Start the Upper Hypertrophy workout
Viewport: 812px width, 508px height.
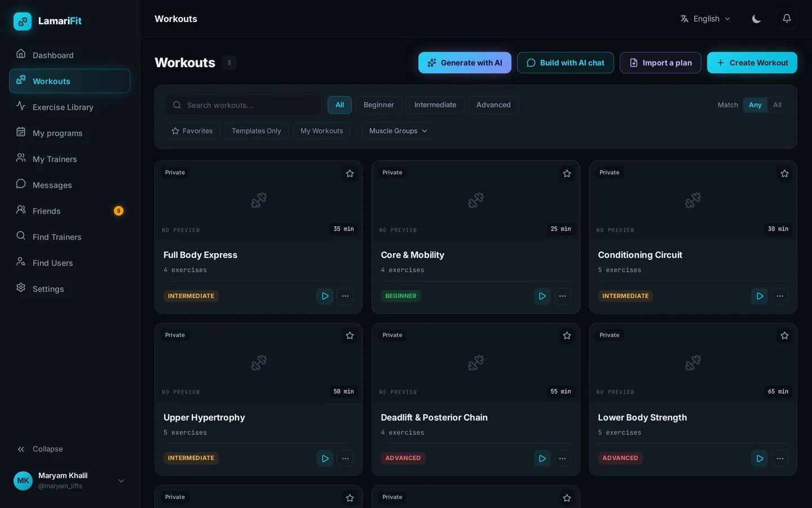pyautogui.click(x=325, y=458)
